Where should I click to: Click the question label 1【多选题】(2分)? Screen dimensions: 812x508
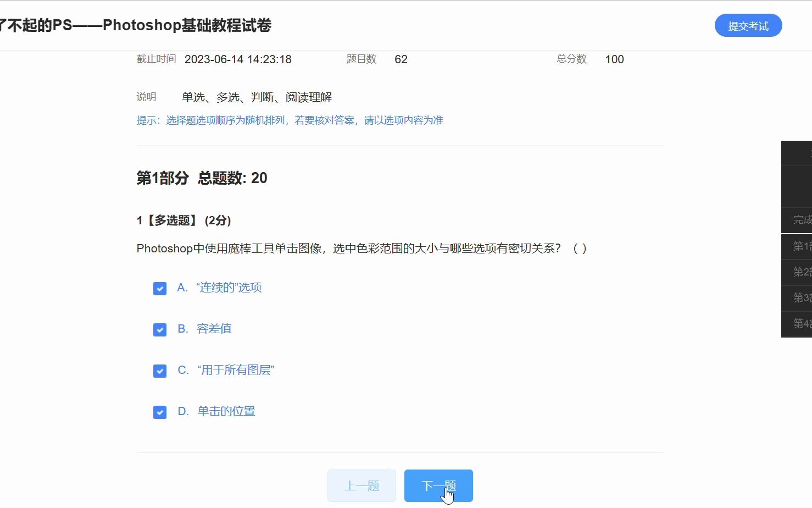tap(183, 220)
